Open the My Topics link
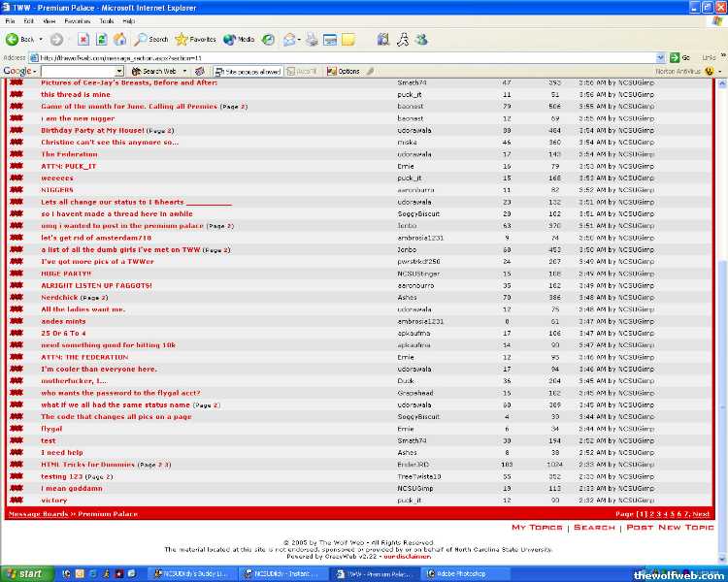728x582 pixels. point(537,528)
